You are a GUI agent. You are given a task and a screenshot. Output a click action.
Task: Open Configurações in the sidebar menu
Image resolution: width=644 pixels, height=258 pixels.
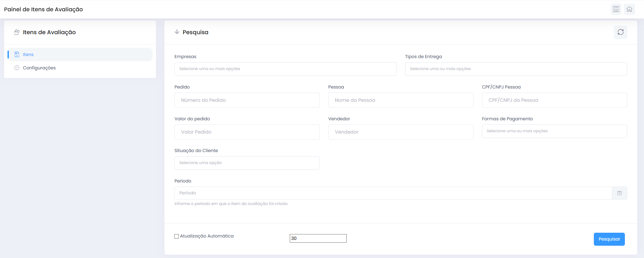click(39, 68)
